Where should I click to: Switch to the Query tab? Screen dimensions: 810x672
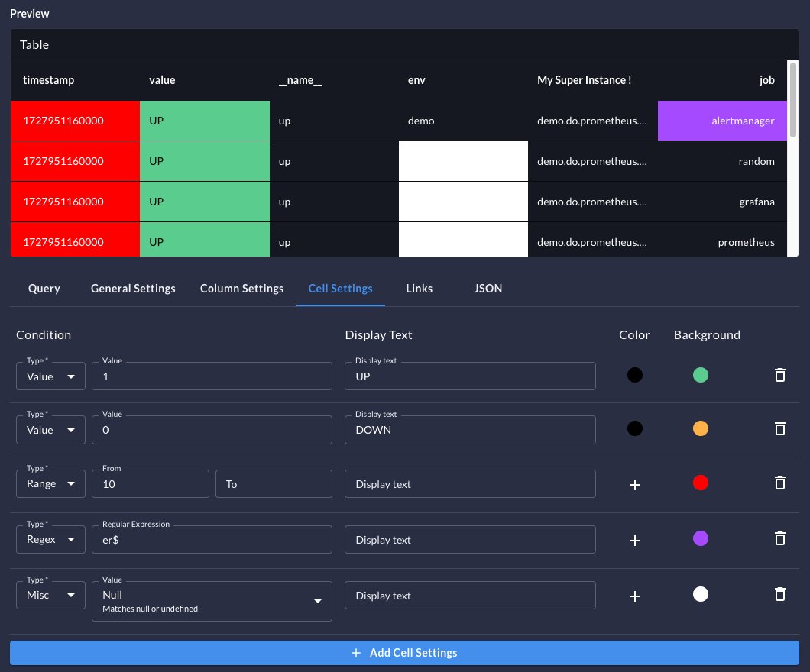click(44, 289)
